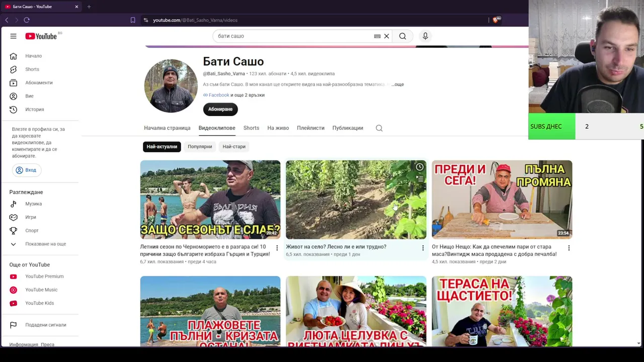This screenshot has height=362, width=644.
Task: Play the village garden video thumbnail
Action: (356, 200)
